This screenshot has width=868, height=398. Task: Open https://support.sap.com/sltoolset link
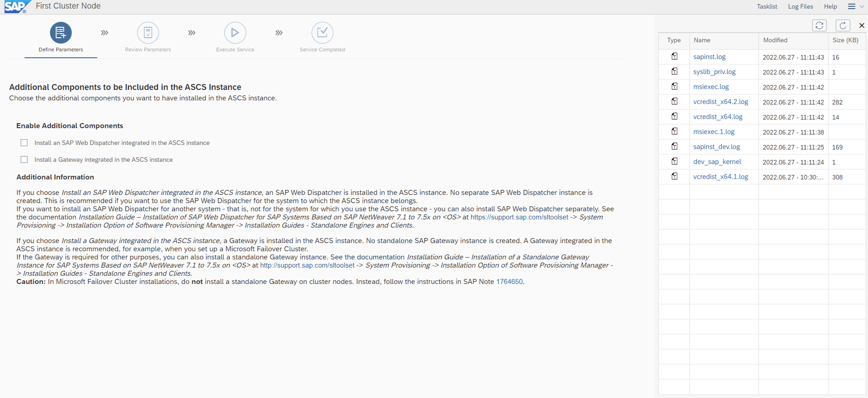[x=519, y=217]
